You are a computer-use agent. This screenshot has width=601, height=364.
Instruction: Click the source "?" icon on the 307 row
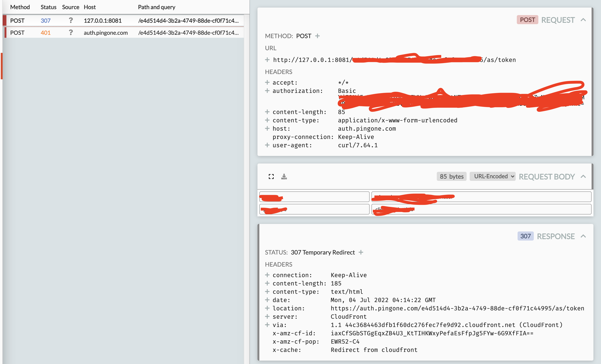pos(71,21)
